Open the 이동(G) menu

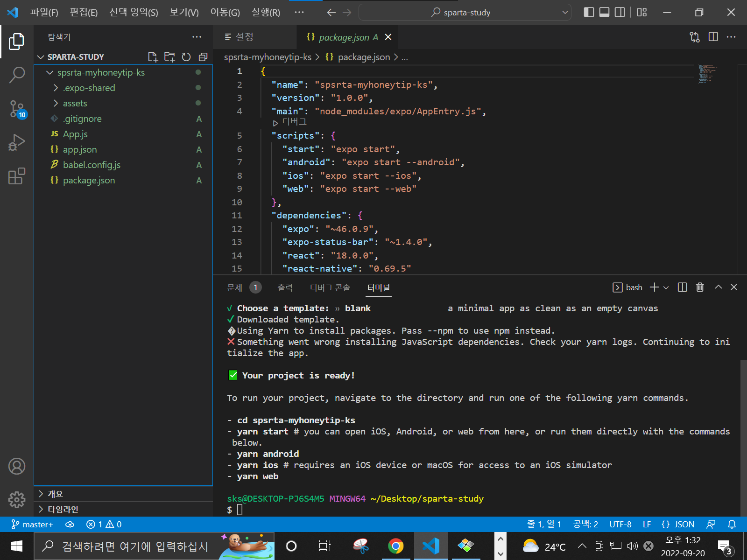coord(225,13)
